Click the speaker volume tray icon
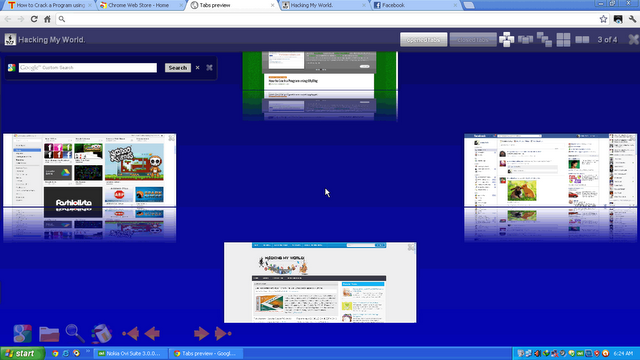Image resolution: width=640 pixels, height=360 pixels. click(538, 353)
